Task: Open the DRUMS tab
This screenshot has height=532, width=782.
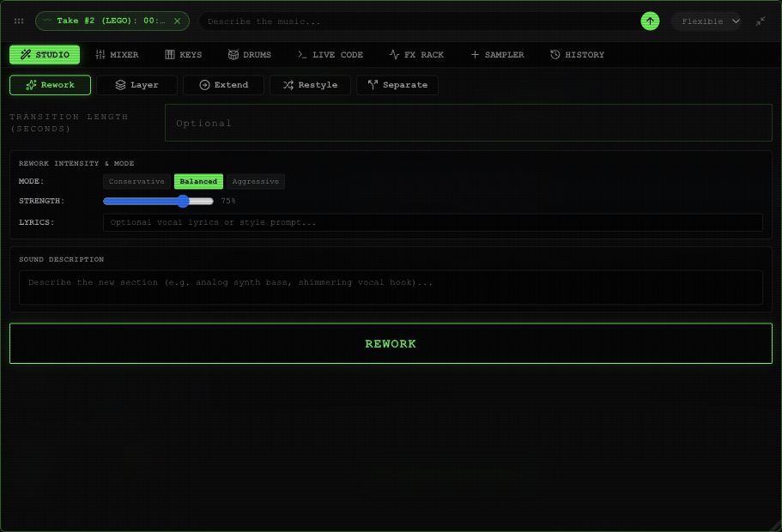Action: tap(249, 54)
